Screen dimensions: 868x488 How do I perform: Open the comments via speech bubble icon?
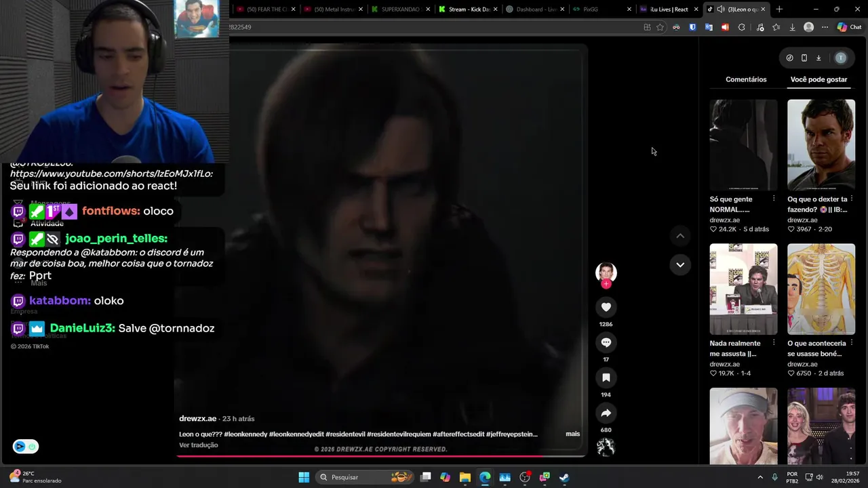point(606,342)
